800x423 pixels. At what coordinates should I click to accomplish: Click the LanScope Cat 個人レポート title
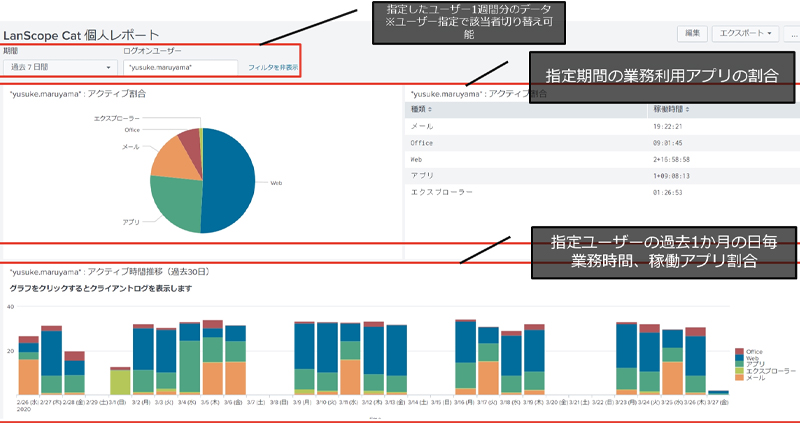[81, 35]
